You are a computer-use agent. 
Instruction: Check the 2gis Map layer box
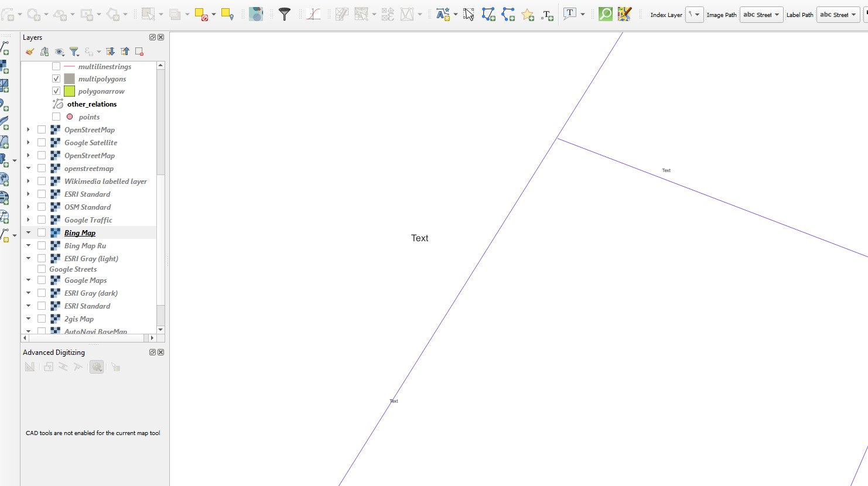42,319
